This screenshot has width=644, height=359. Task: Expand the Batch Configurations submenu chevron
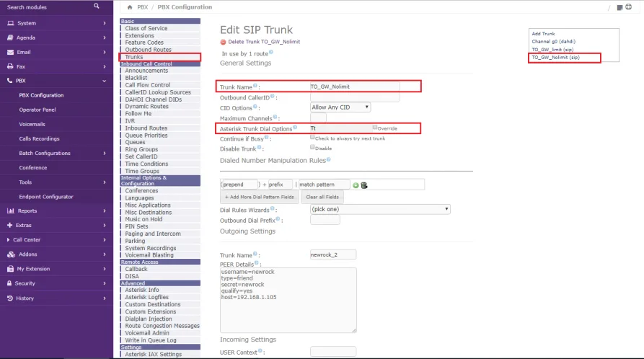point(105,154)
